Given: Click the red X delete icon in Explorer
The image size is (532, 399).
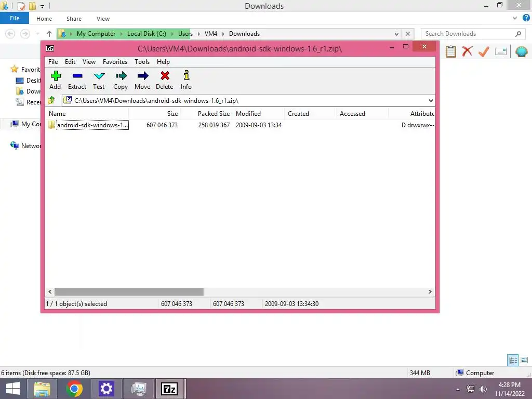Looking at the screenshot, I should (467, 51).
